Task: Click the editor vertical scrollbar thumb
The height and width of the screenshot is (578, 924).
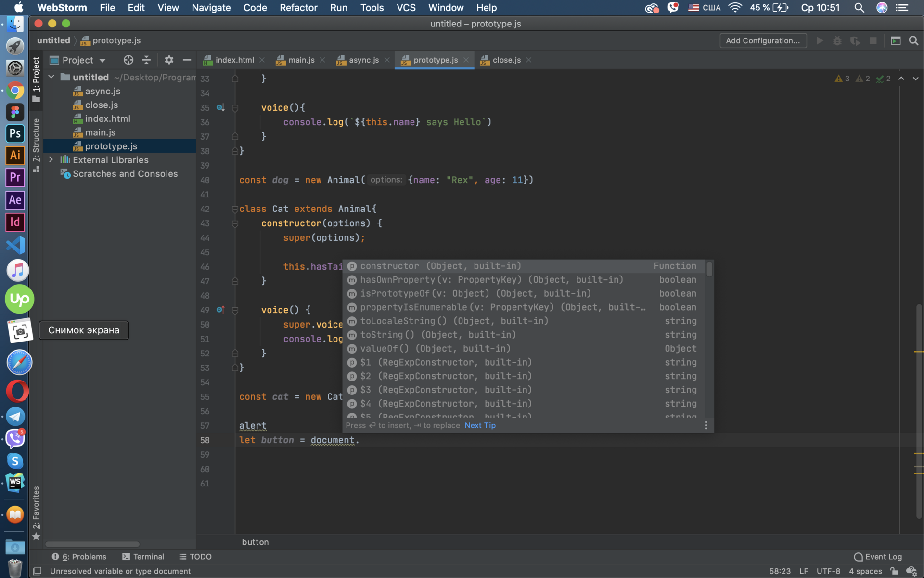Action: point(919,412)
